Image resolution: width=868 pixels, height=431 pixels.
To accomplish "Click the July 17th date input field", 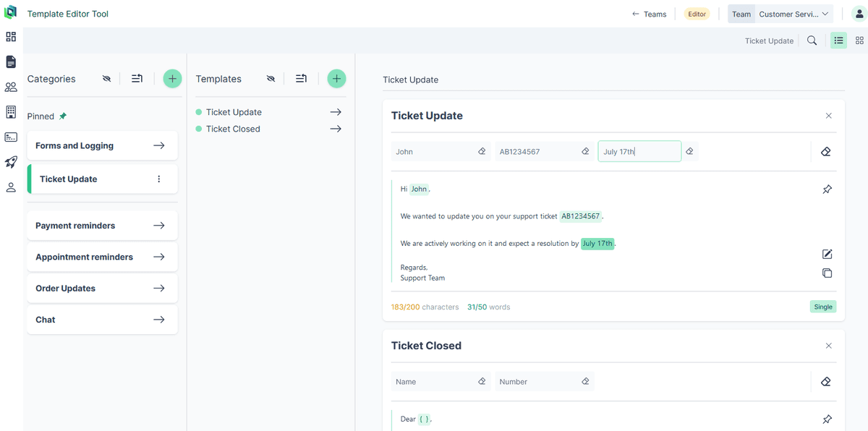I will [x=639, y=152].
